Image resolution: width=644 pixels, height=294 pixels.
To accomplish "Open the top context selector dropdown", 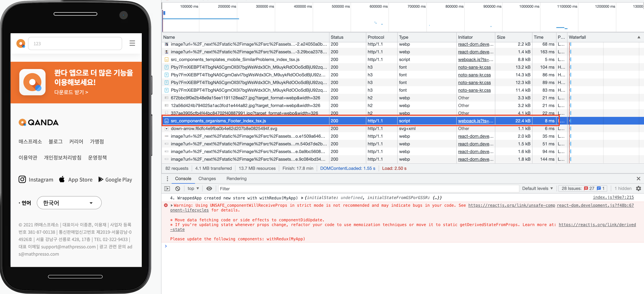I will [x=193, y=189].
